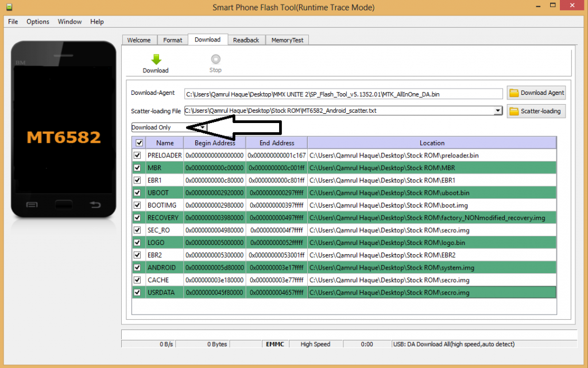
Task: Switch to the Format tab
Action: click(x=172, y=40)
